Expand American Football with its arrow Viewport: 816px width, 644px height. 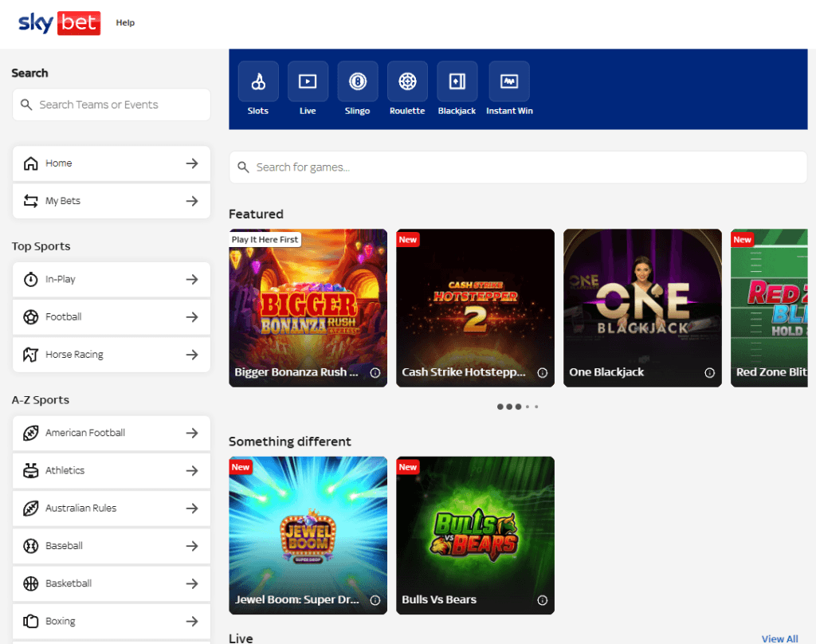pos(192,433)
